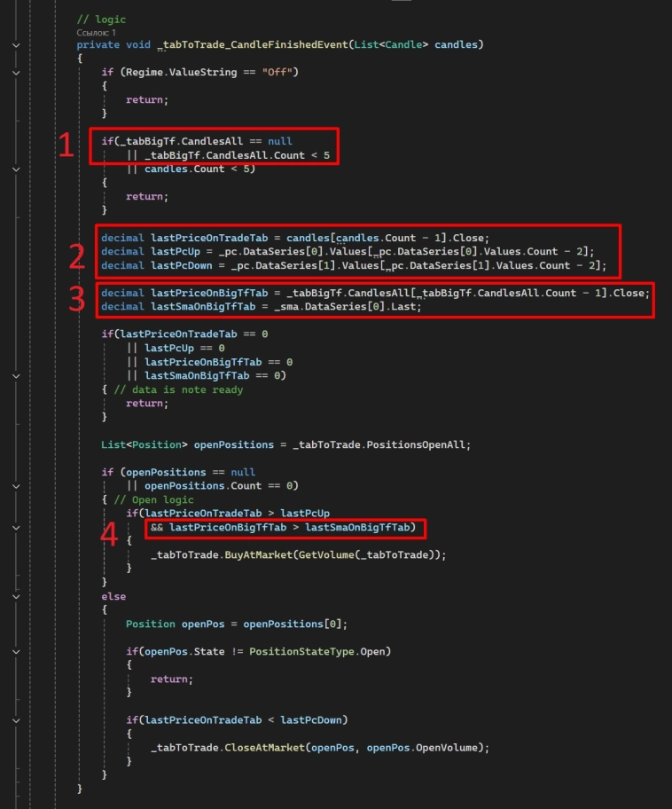Fold block at && lastPriceOnBigTfTab > lastSmaOnBigTfTab line
Image resolution: width=672 pixels, height=809 pixels.
16,528
